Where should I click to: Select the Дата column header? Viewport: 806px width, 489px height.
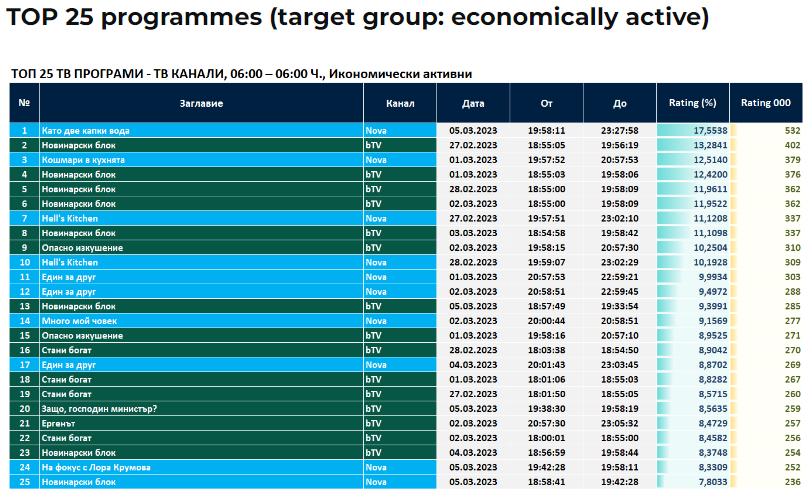(473, 103)
